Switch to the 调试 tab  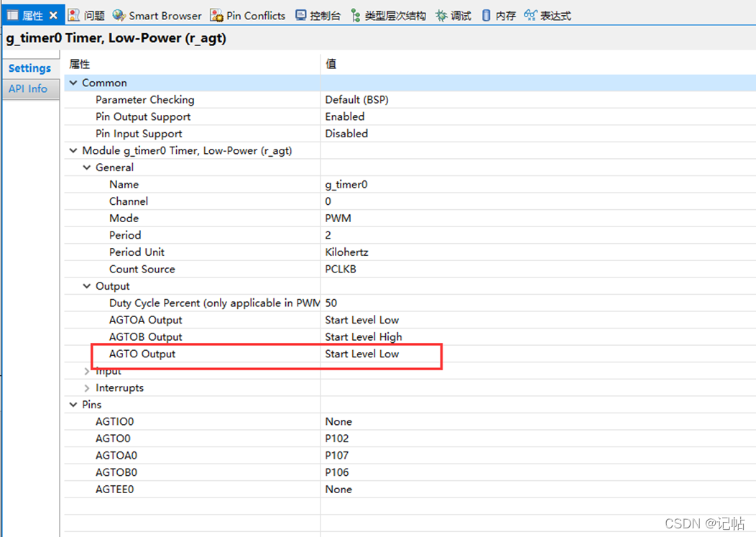461,15
